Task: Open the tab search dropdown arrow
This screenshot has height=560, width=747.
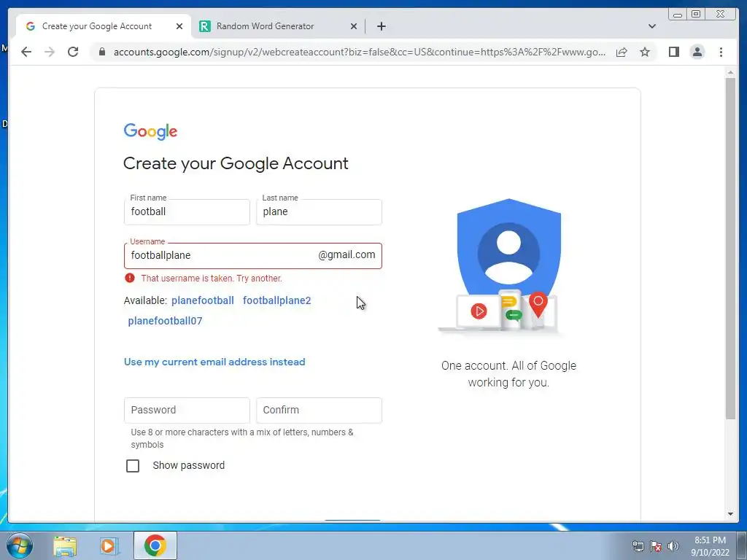Action: tap(652, 26)
